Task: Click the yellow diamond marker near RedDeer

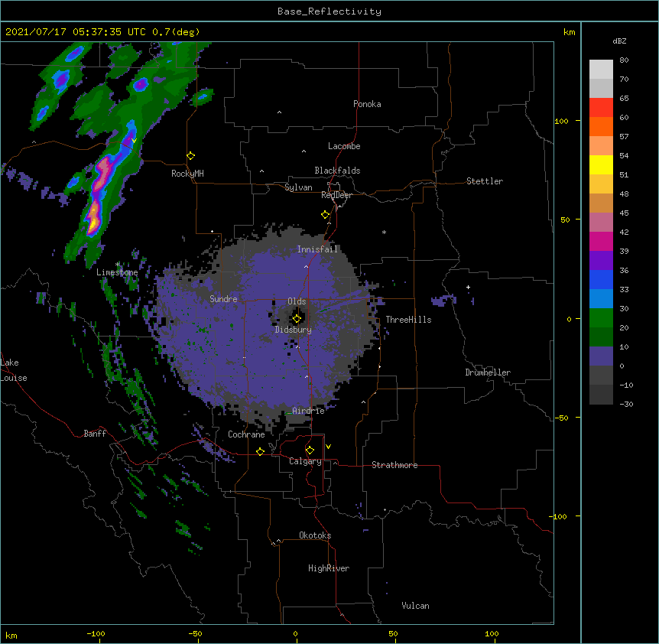Action: pos(326,215)
